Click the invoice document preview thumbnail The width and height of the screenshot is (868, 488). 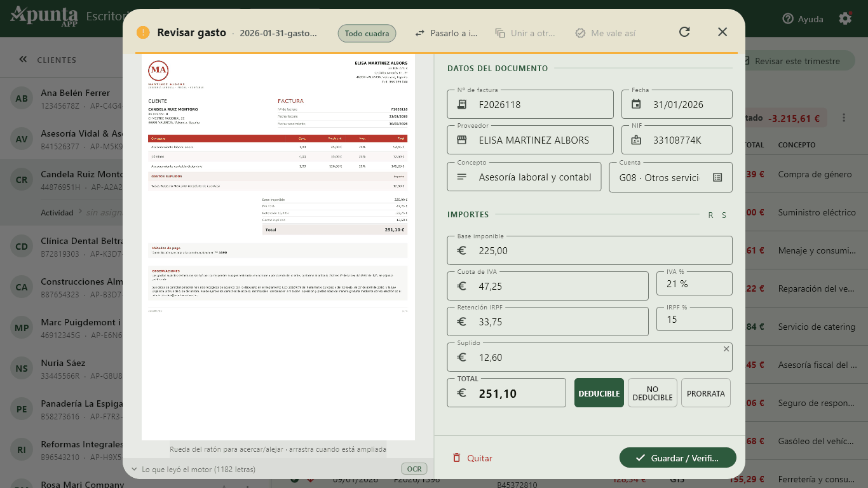coord(278,247)
